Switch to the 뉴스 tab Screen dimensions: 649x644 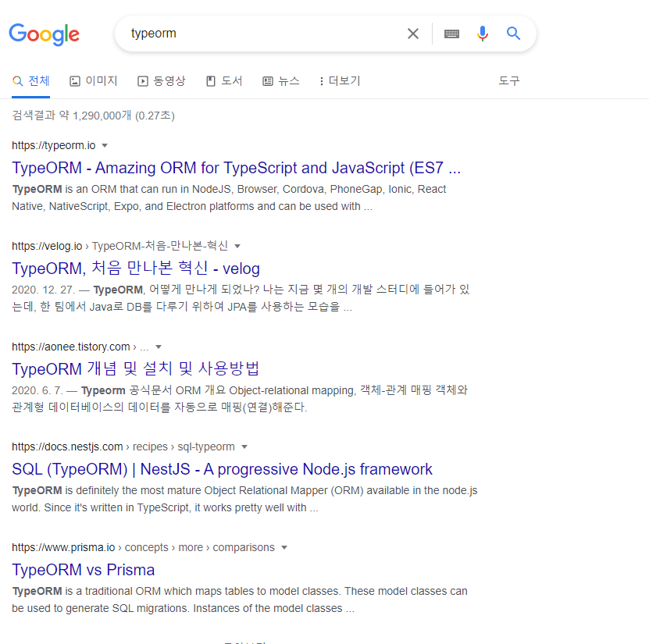click(x=281, y=80)
